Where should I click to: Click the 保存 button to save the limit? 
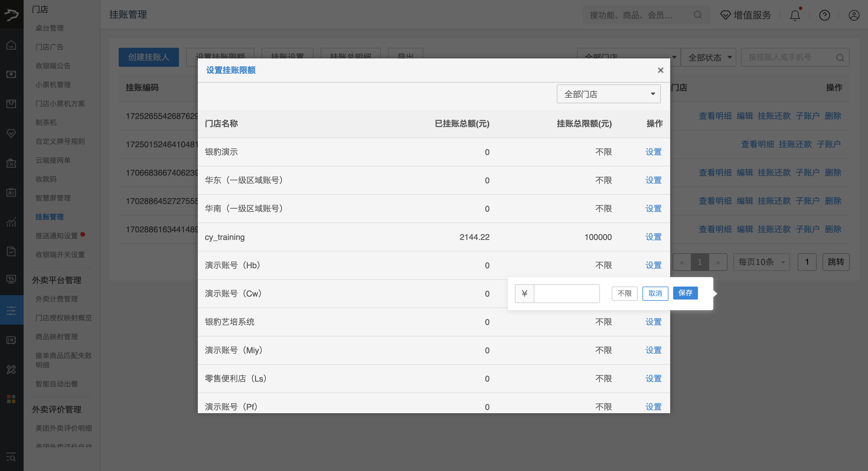click(x=685, y=293)
